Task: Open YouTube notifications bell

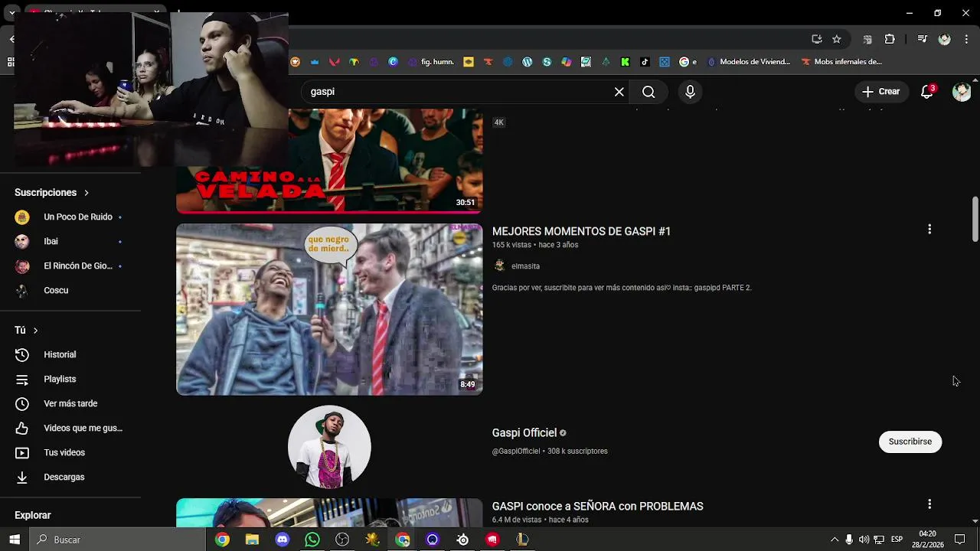Action: 927,92
